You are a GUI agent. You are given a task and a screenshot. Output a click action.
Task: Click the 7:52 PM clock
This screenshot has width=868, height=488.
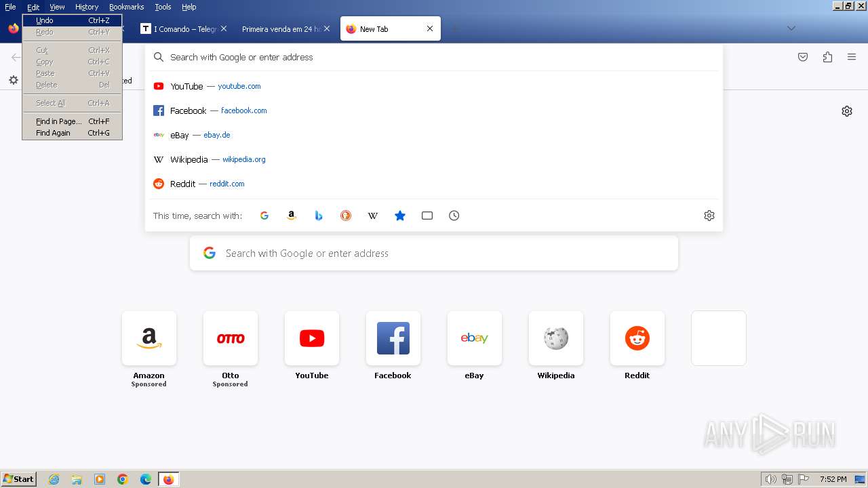coord(833,479)
